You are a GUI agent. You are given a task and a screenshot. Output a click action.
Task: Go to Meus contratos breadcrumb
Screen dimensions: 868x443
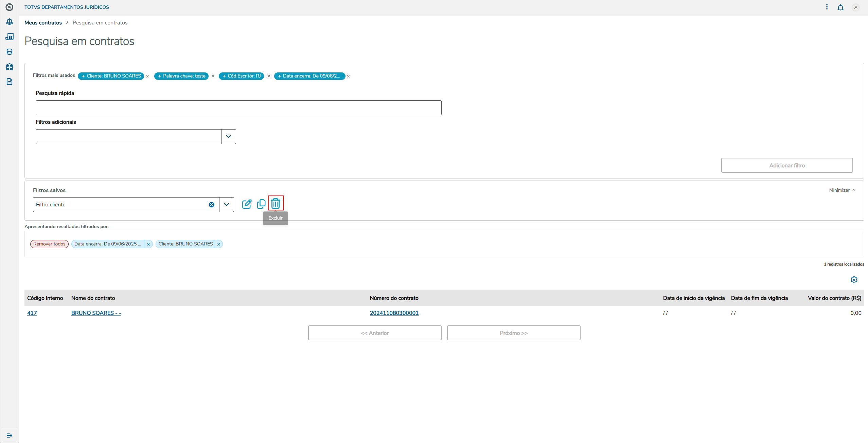(43, 23)
